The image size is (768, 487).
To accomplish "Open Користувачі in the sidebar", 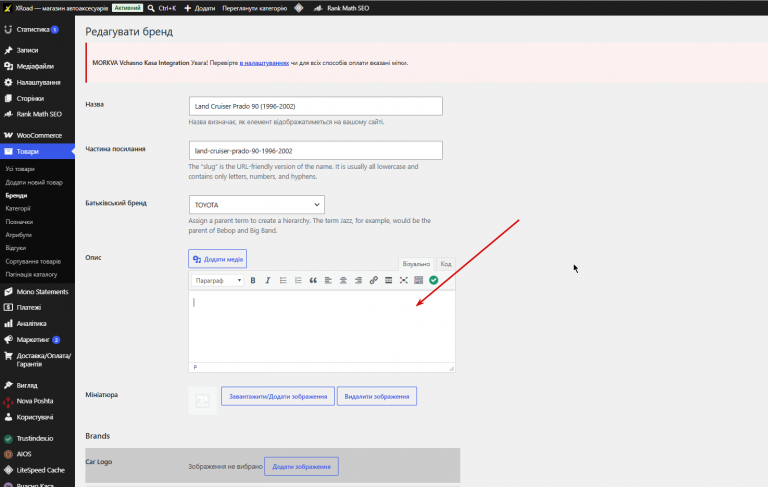I will tap(37, 417).
